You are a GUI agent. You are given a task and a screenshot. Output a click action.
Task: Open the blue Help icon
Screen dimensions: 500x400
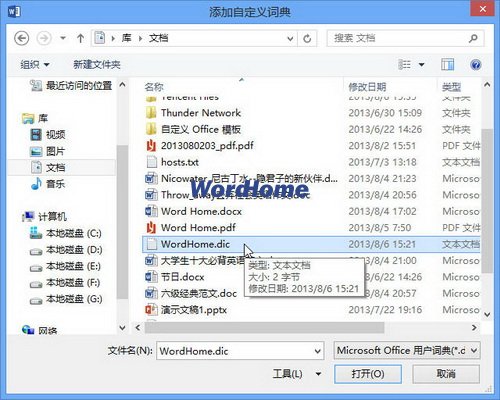476,64
